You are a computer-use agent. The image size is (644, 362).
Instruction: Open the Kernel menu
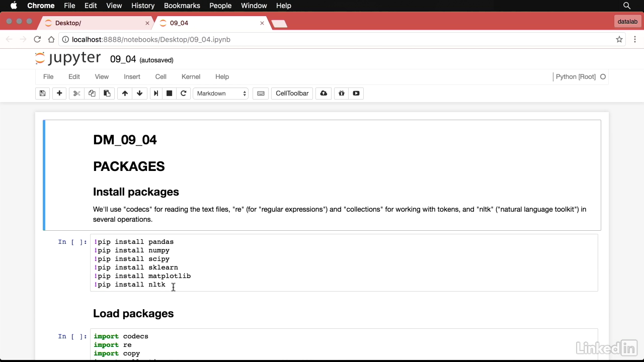click(x=191, y=77)
